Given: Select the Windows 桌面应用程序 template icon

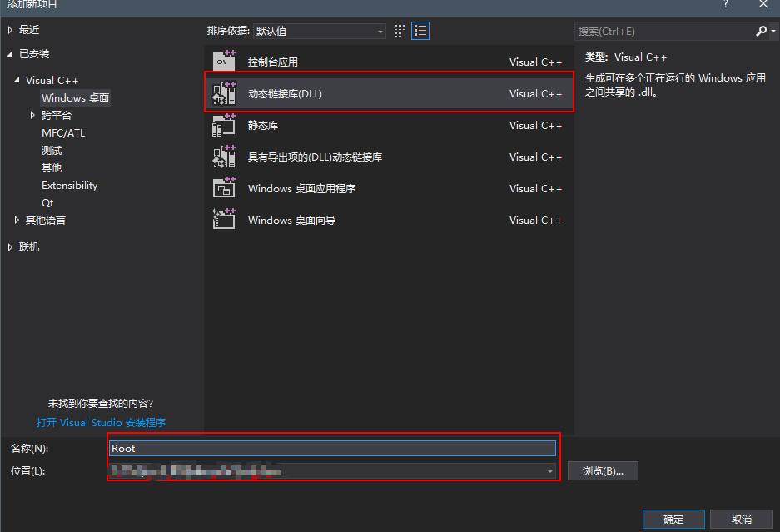Looking at the screenshot, I should (x=223, y=188).
